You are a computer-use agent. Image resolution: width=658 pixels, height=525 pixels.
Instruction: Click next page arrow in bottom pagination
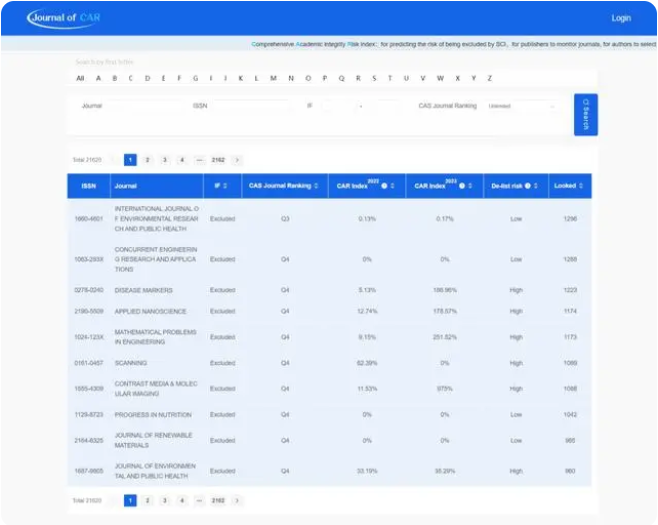[237, 500]
